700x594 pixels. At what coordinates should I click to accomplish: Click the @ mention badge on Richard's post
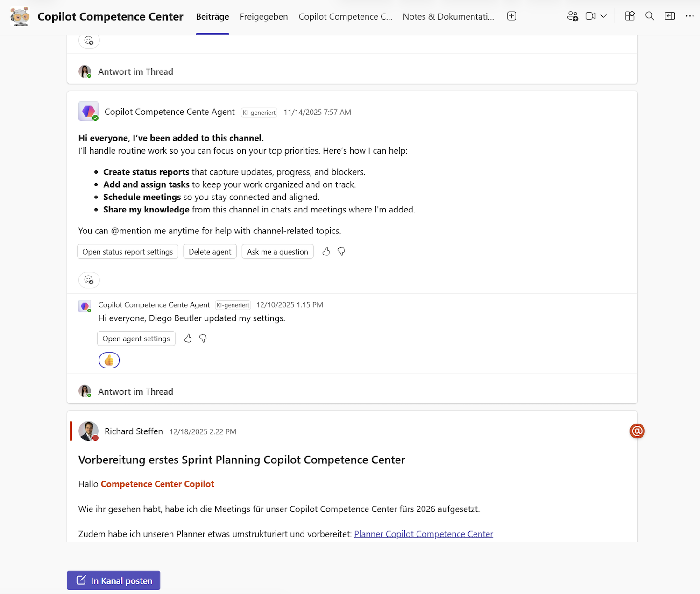(637, 431)
